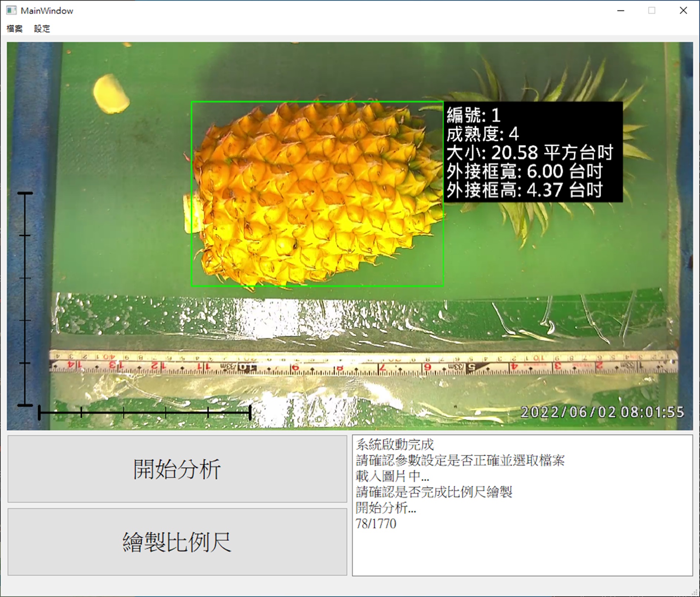Click the 外接框寬: 6.00 台吋 label
700x597 pixels.
coord(524,171)
